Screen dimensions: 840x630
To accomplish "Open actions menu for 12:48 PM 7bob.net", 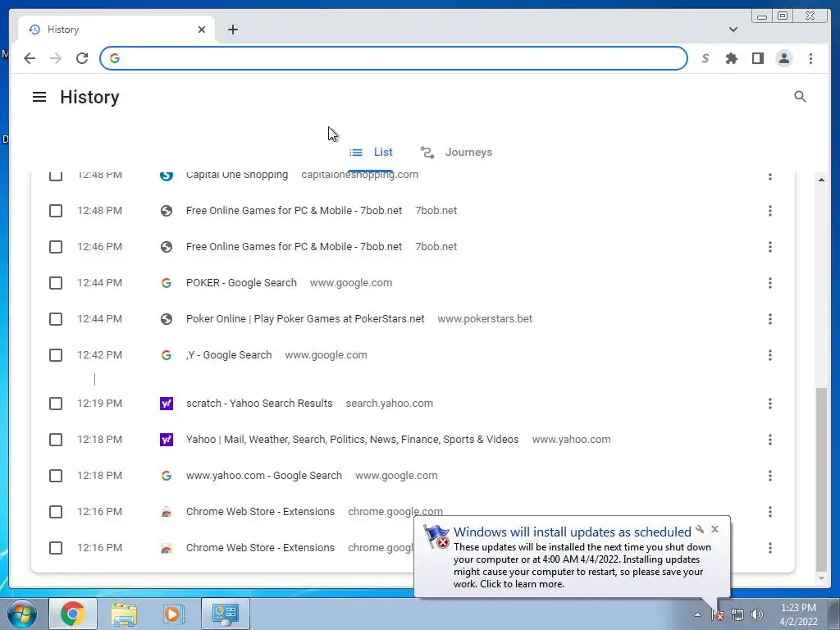I will 769,211.
